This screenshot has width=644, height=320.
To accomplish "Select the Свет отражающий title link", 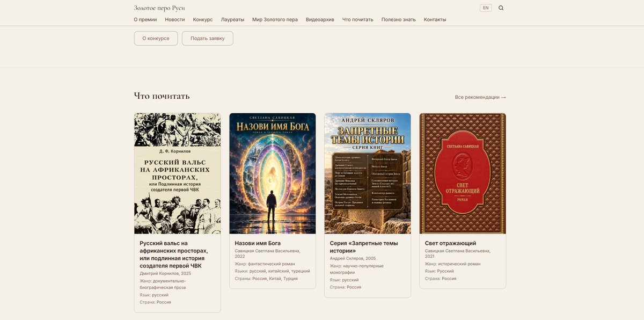I will click(x=451, y=243).
